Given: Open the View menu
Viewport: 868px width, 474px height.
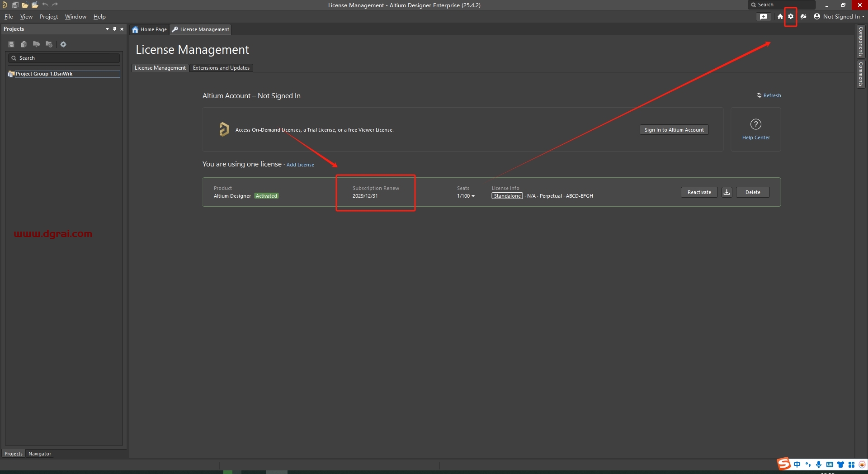Looking at the screenshot, I should [x=26, y=16].
